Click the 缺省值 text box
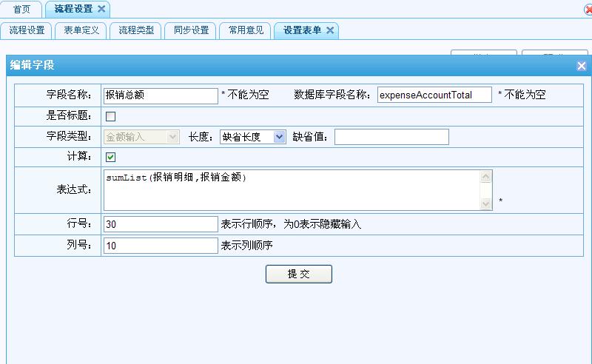Image resolution: width=592 pixels, height=364 pixels. (x=391, y=137)
